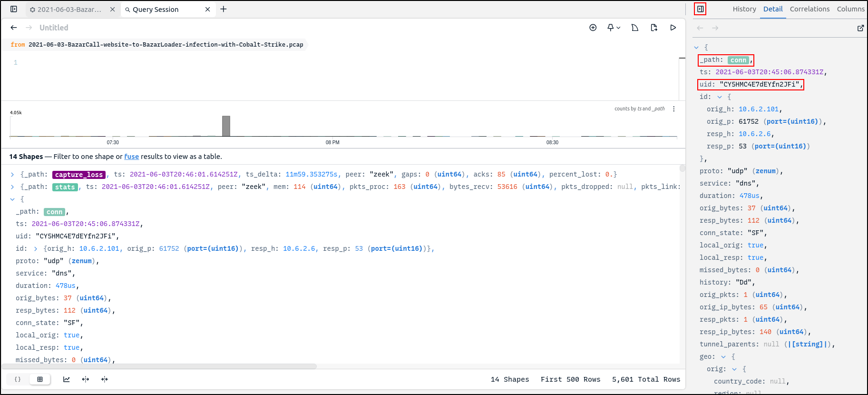
Task: Click the tall gray histogram bar
Action: pyautogui.click(x=226, y=126)
